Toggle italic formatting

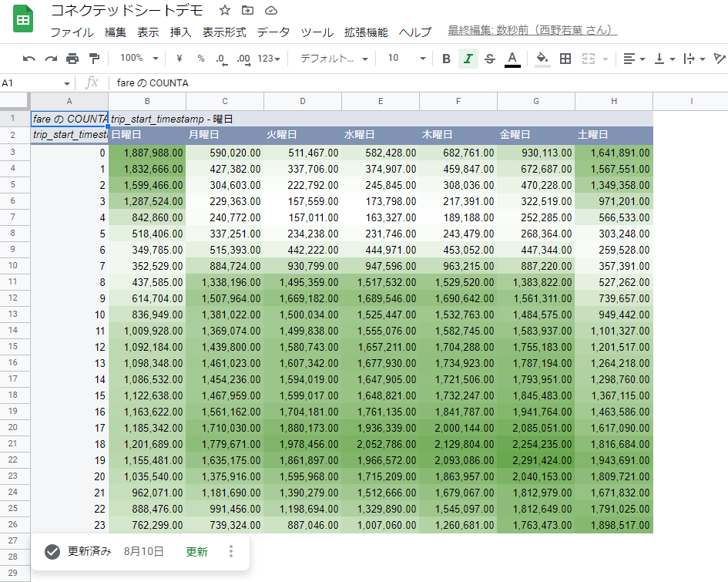click(468, 59)
